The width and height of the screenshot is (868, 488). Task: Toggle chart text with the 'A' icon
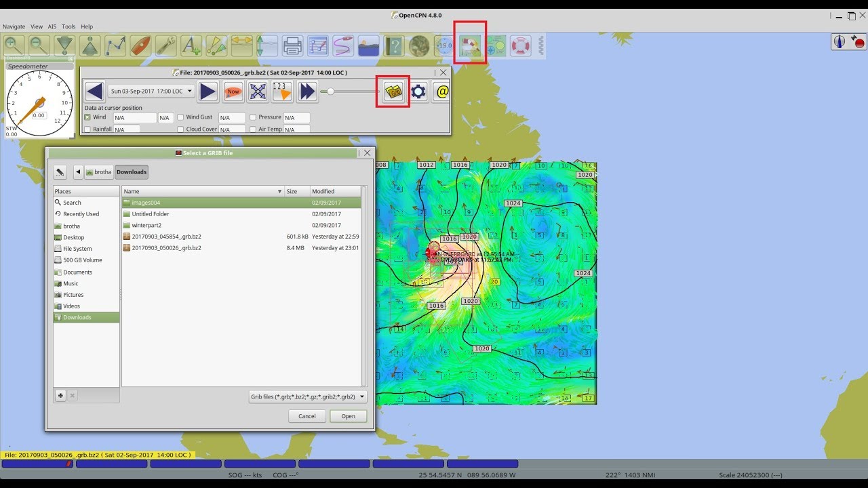point(191,45)
